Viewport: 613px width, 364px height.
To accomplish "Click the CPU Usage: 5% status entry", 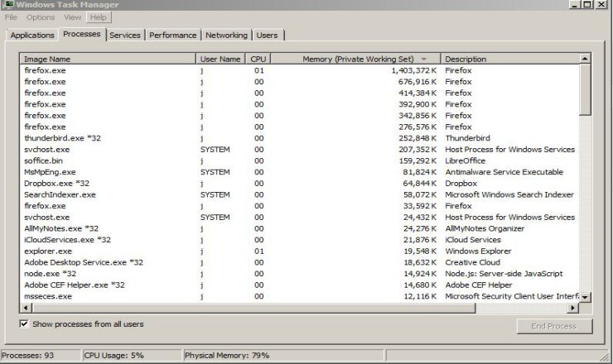I will pyautogui.click(x=132, y=356).
